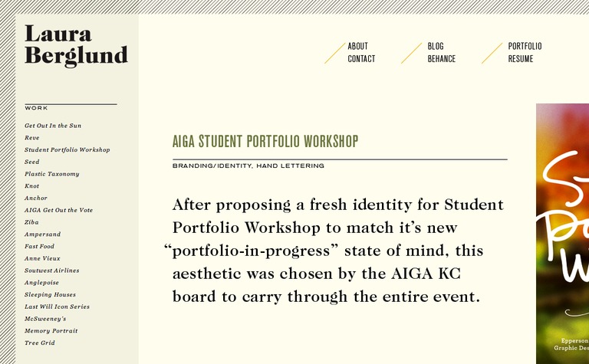The height and width of the screenshot is (364, 589).
Task: Open the AIGA Get Out the Vote project
Action: [x=58, y=210]
